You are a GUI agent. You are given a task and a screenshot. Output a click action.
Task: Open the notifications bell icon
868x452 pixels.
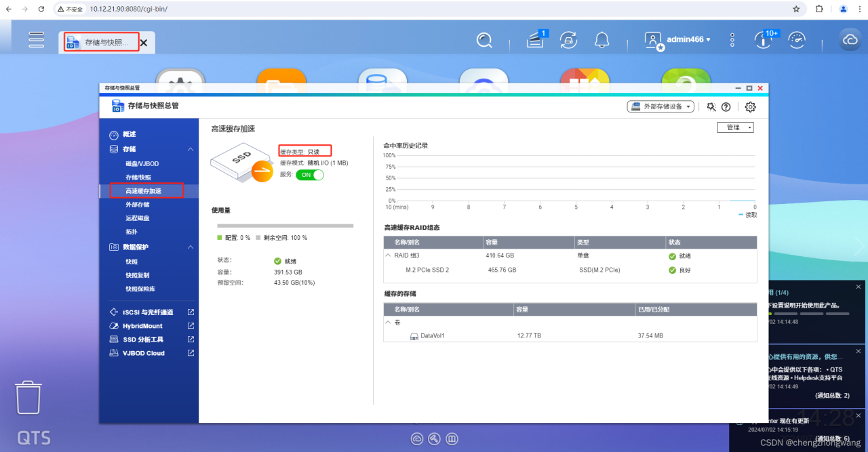[x=601, y=40]
